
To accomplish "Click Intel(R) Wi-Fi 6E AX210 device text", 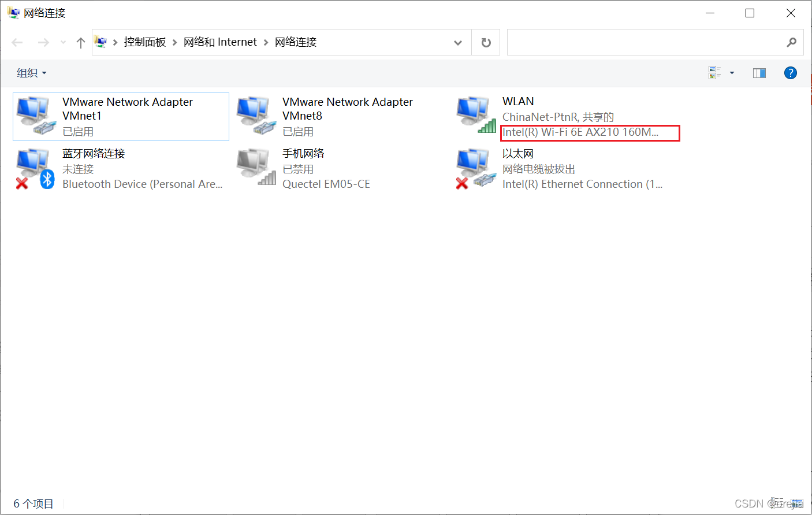I will (x=580, y=132).
